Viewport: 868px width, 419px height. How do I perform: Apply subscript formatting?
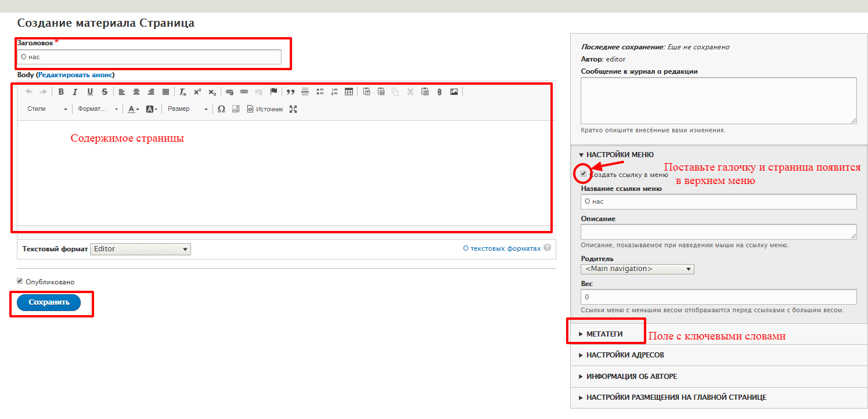(x=212, y=92)
